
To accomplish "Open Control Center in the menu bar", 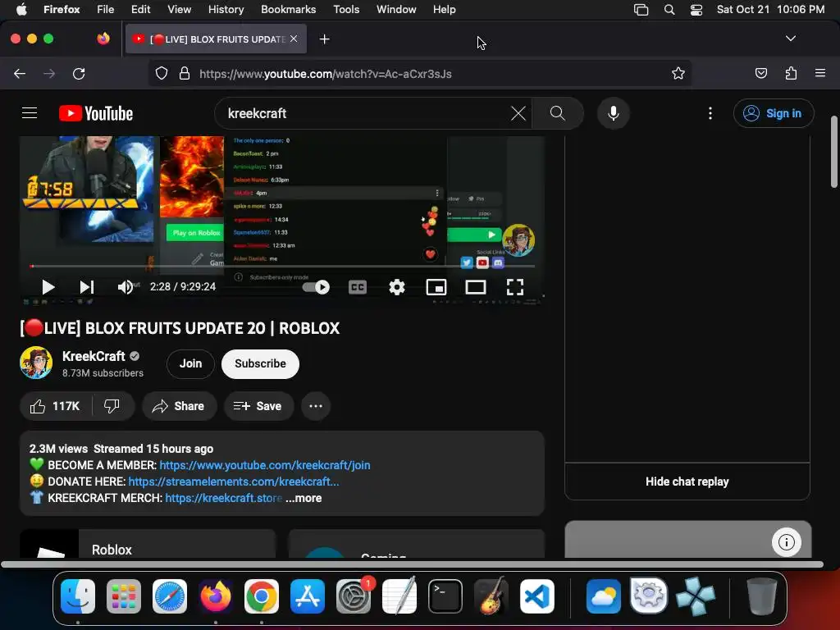I will (696, 9).
